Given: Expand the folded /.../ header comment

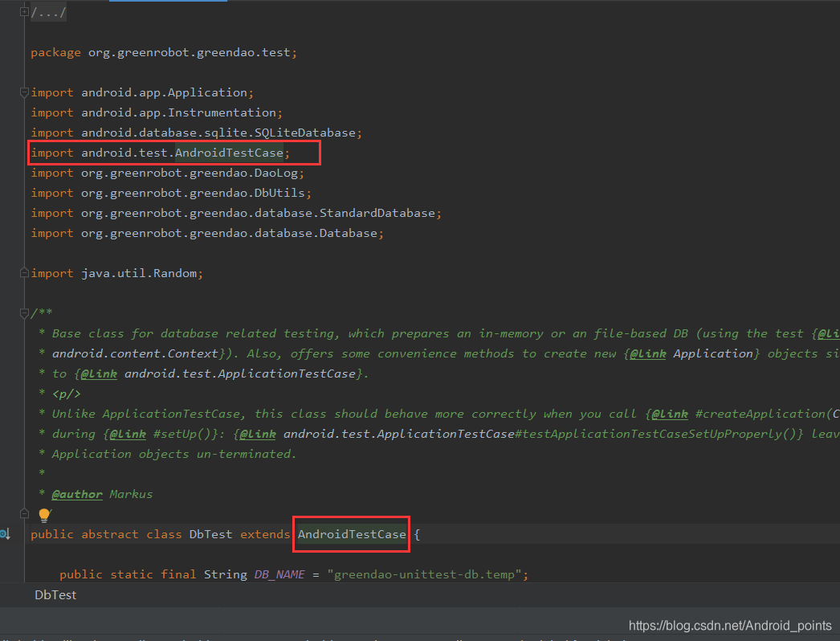Looking at the screenshot, I should (24, 11).
